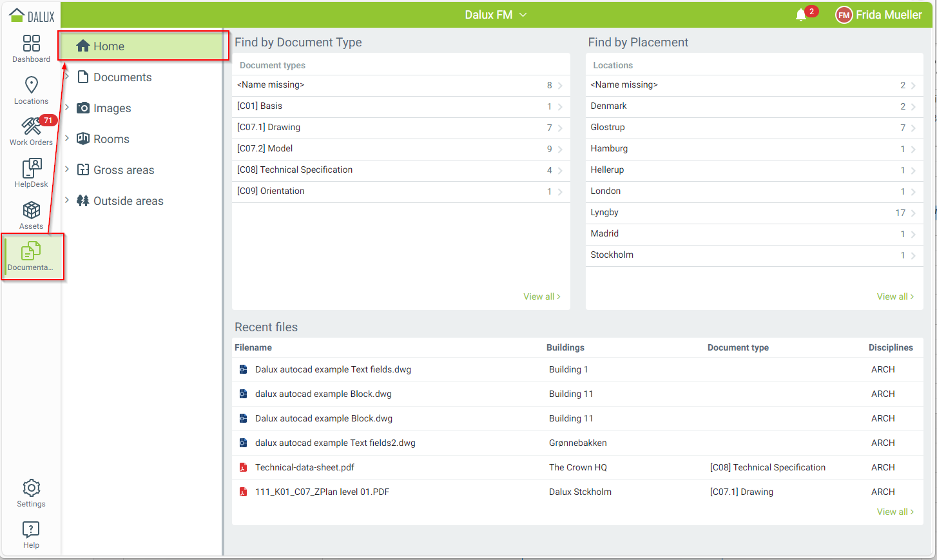Click the notification bell icon
Screen dimensions: 937x560
coord(801,15)
